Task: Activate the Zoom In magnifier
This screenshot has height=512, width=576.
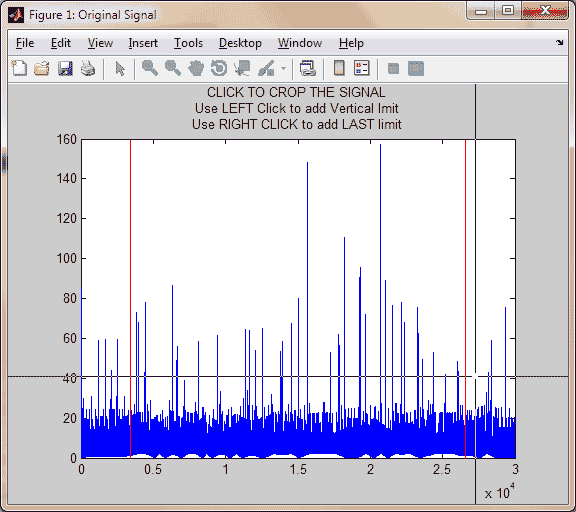Action: click(150, 69)
